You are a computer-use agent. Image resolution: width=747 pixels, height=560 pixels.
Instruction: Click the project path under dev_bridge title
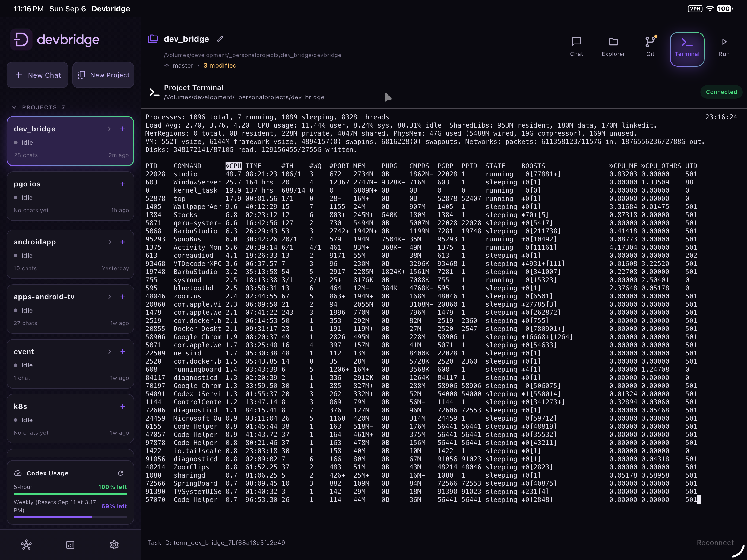pyautogui.click(x=253, y=55)
